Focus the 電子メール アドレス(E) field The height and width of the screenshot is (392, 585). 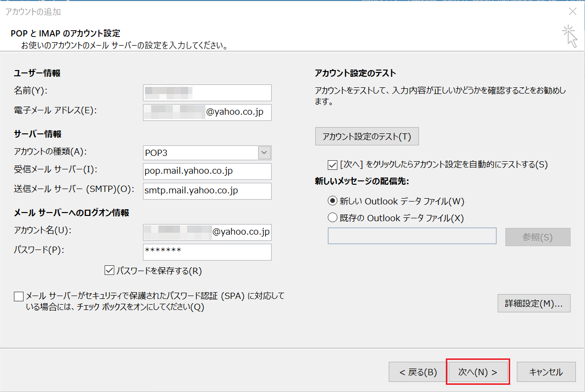[207, 112]
